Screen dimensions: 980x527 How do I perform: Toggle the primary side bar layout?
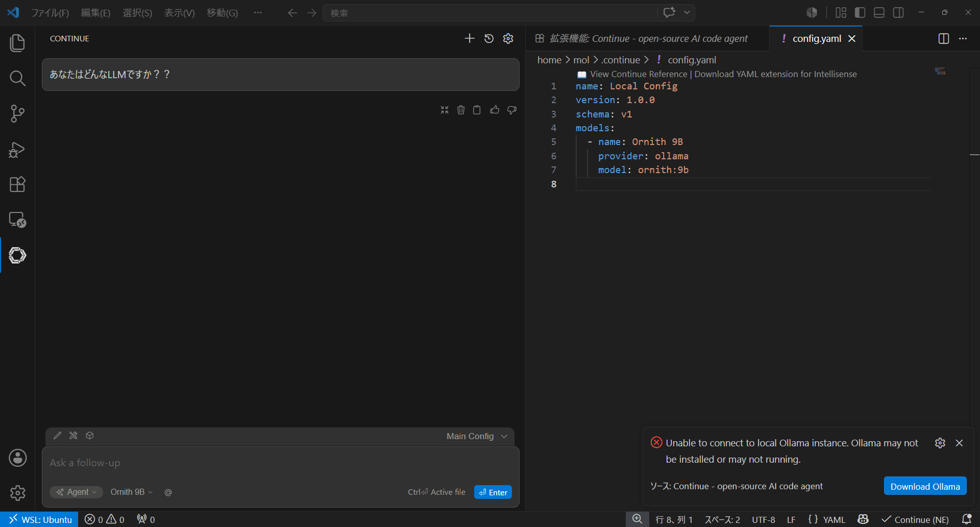point(860,12)
